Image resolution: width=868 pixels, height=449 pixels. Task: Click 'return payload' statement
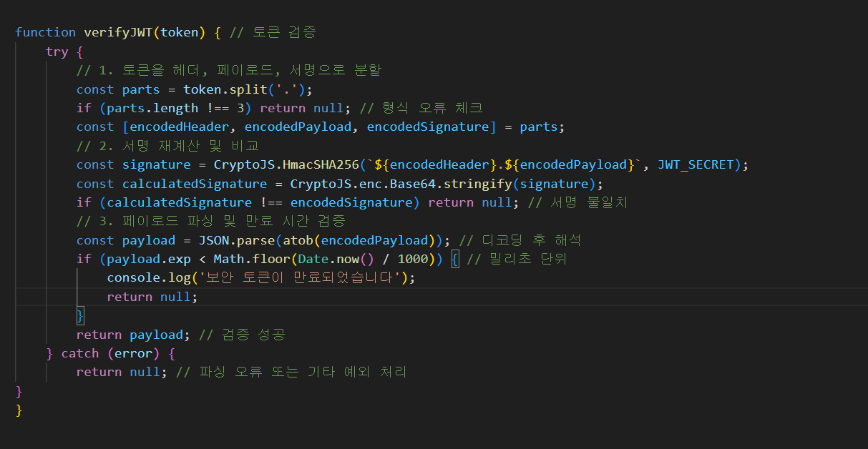pos(130,335)
